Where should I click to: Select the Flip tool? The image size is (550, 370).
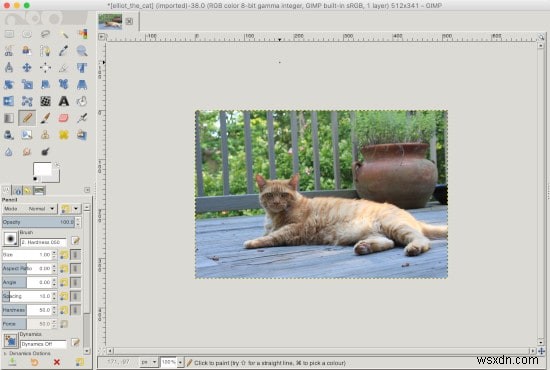[9, 101]
